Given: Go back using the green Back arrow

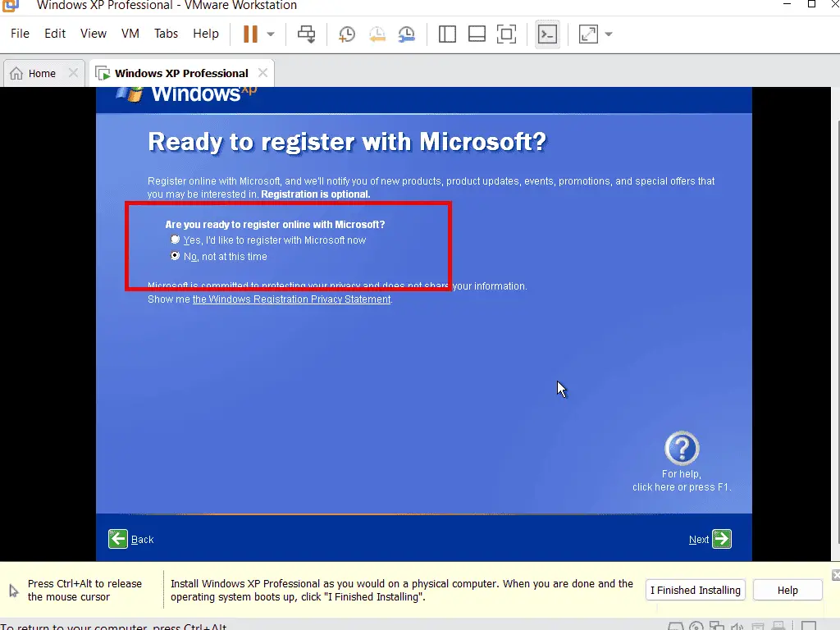Looking at the screenshot, I should (x=118, y=539).
